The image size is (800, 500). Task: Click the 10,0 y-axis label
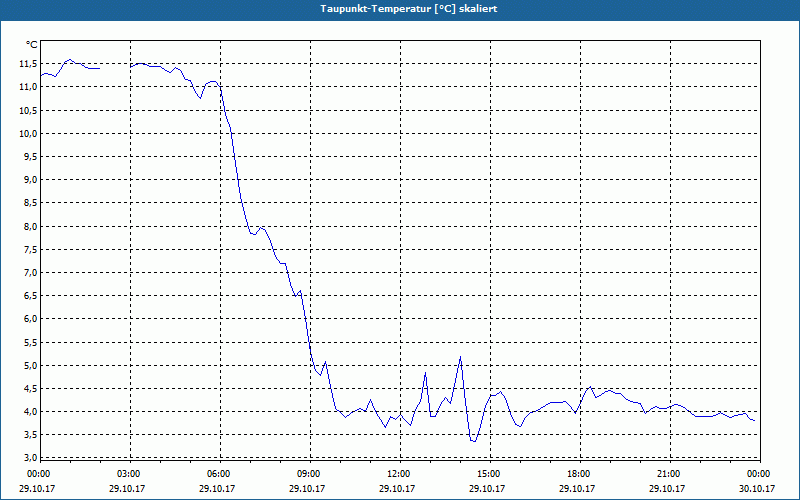(x=28, y=133)
